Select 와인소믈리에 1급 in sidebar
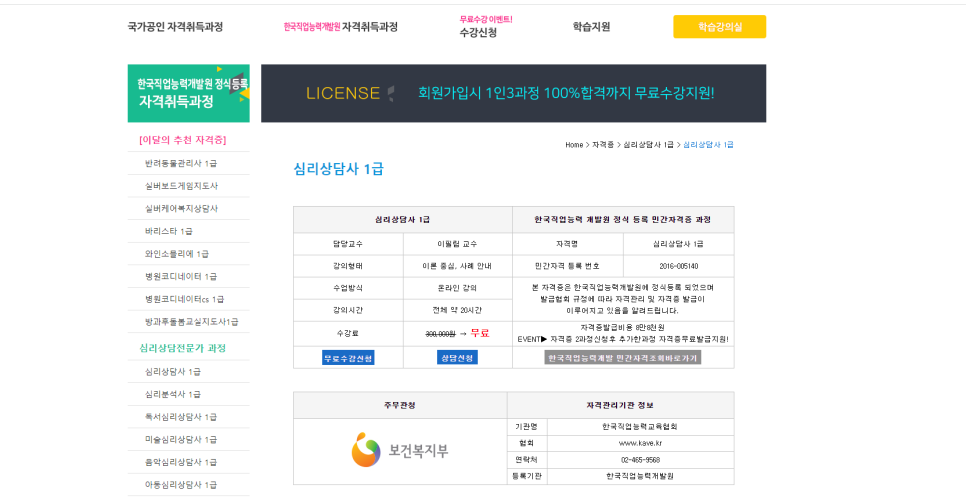This screenshot has height=499, width=966. click(x=176, y=254)
